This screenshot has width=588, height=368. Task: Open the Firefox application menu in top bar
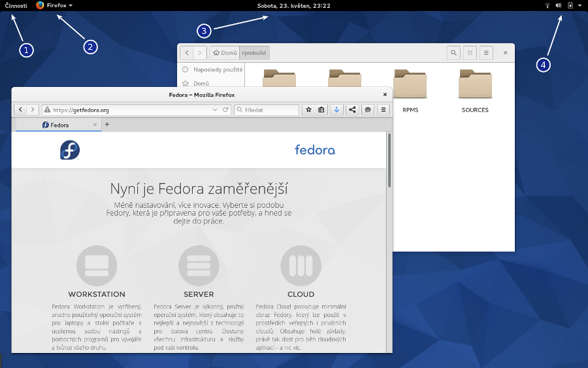pyautogui.click(x=54, y=5)
